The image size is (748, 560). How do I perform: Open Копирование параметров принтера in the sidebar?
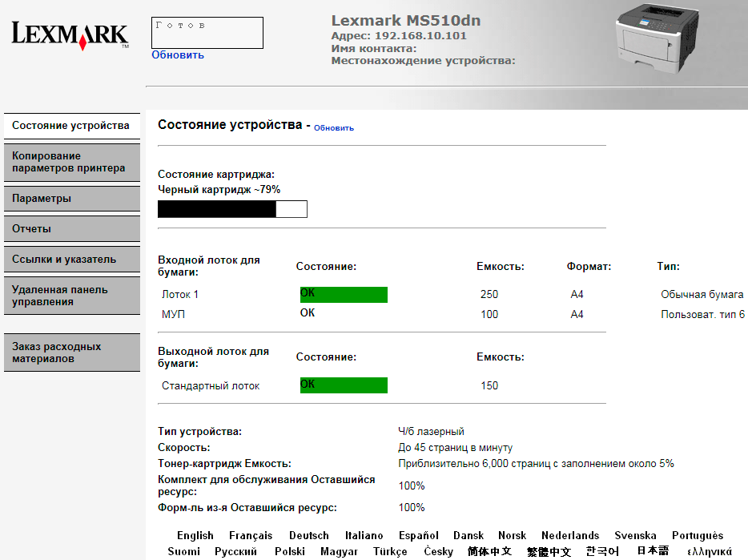coord(72,163)
